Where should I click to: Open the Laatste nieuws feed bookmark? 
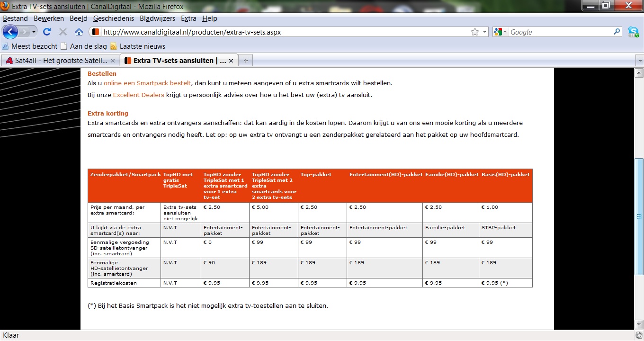click(x=138, y=46)
